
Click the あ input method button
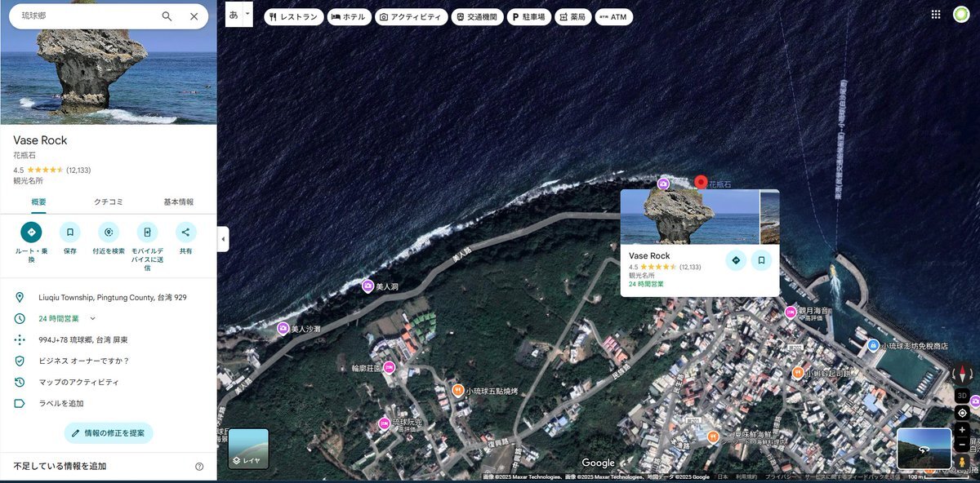[234, 15]
